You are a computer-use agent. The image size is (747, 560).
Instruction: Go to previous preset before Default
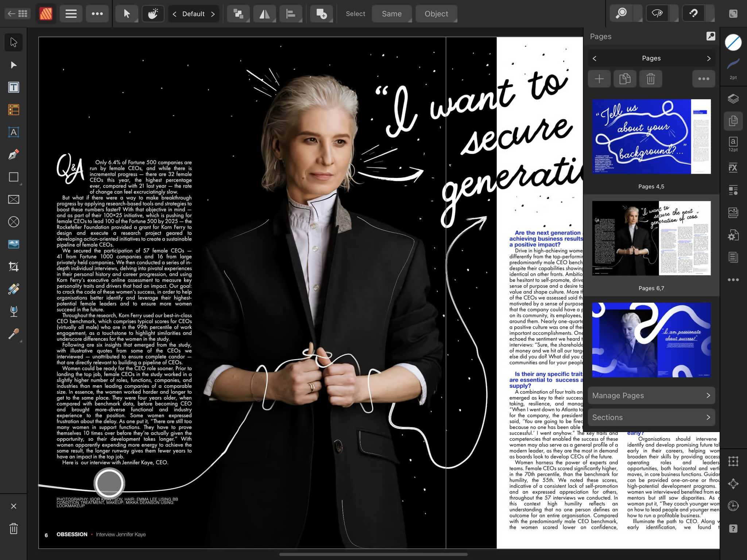pyautogui.click(x=174, y=14)
